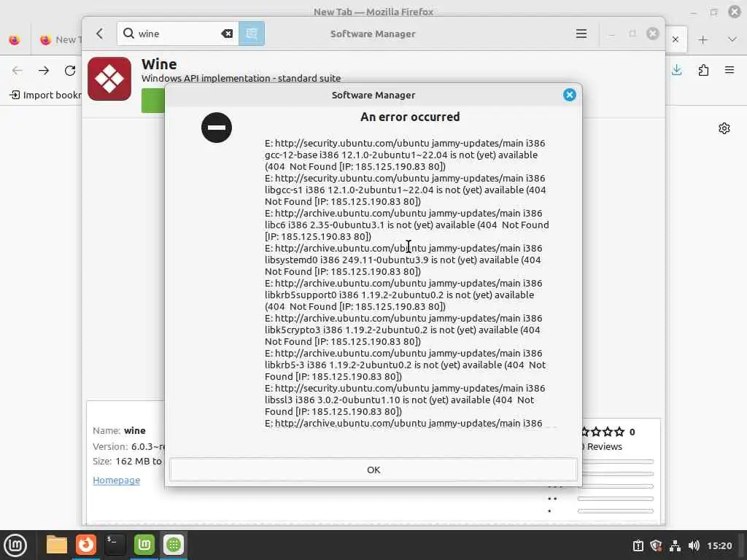
Task: Select the New Tab Firefox tab
Action: coord(60,40)
